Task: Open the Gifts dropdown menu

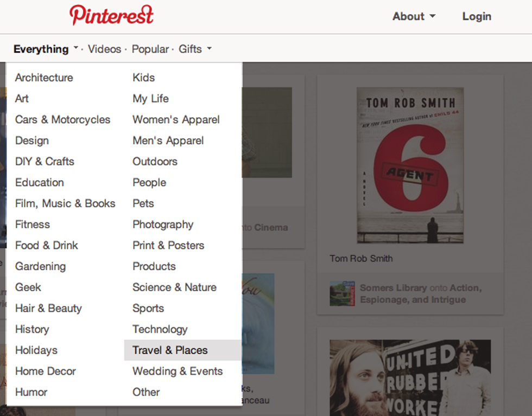Action: click(194, 49)
